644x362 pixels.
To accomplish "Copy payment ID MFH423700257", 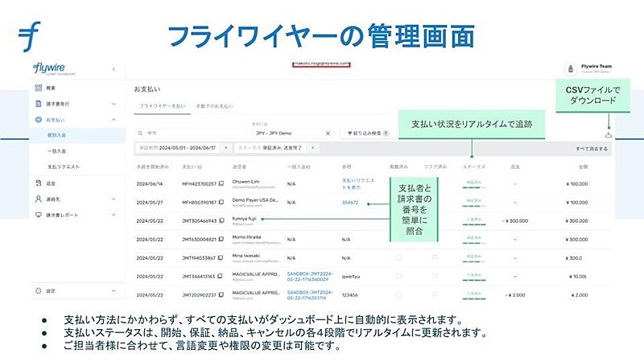I will click(x=221, y=184).
